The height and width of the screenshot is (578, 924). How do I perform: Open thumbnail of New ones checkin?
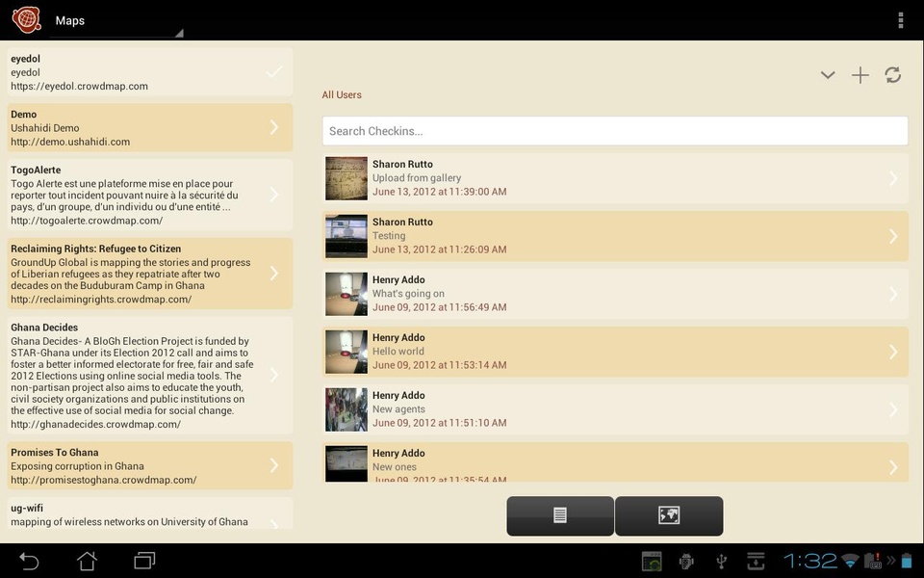click(346, 464)
